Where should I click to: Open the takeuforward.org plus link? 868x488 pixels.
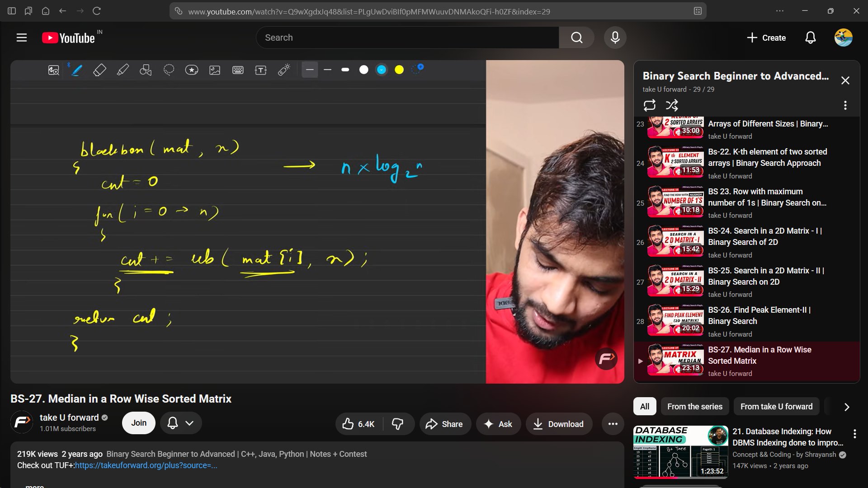pos(146,465)
